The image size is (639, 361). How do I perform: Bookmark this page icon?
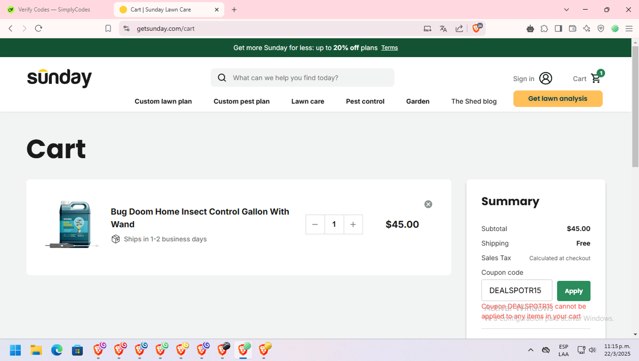click(x=108, y=29)
